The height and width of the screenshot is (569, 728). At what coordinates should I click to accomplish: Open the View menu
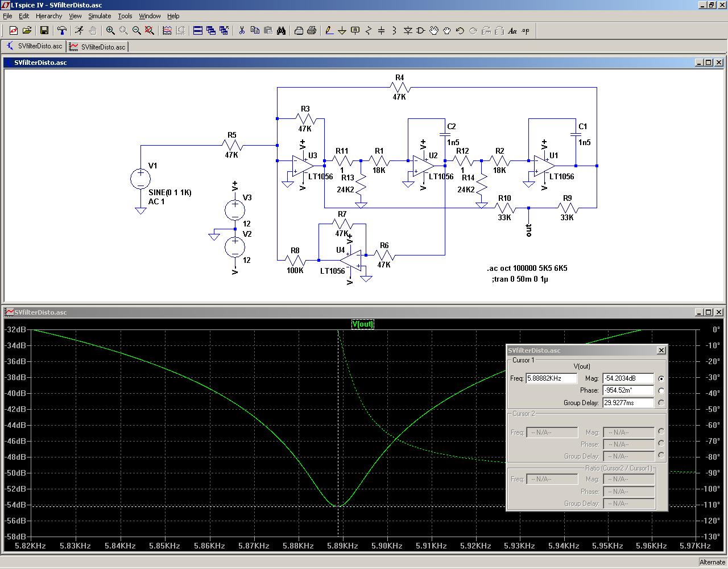75,16
